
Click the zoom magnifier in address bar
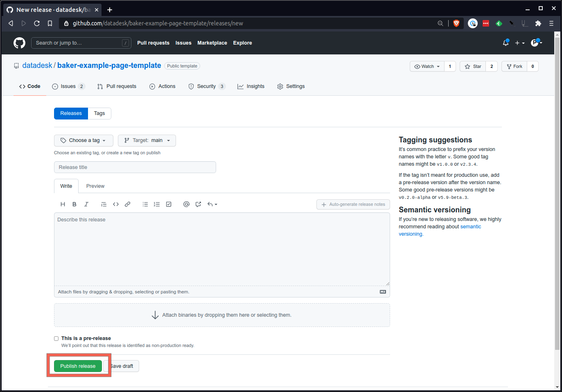coord(440,23)
